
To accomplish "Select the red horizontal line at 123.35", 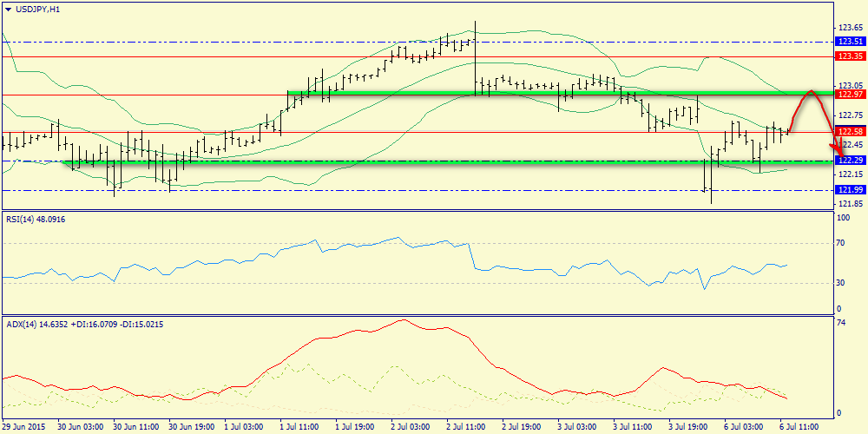I will [418, 56].
